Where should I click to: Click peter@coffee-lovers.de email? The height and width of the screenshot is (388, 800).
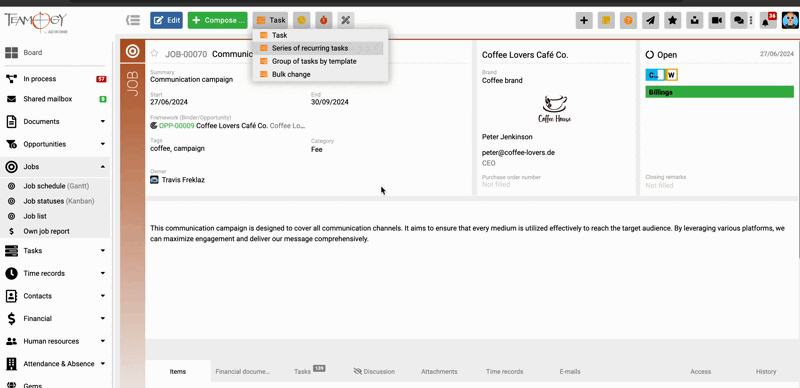pos(518,152)
